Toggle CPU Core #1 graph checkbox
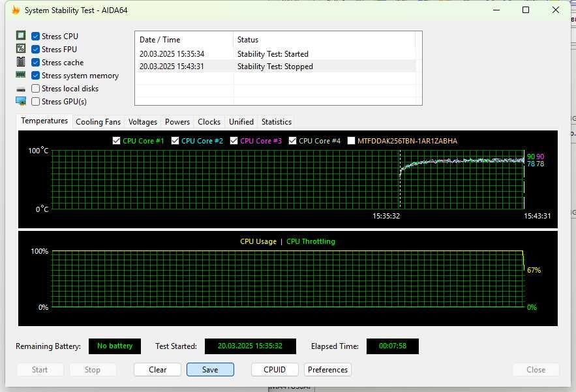Viewport: 576px width, 392px height. click(x=117, y=141)
